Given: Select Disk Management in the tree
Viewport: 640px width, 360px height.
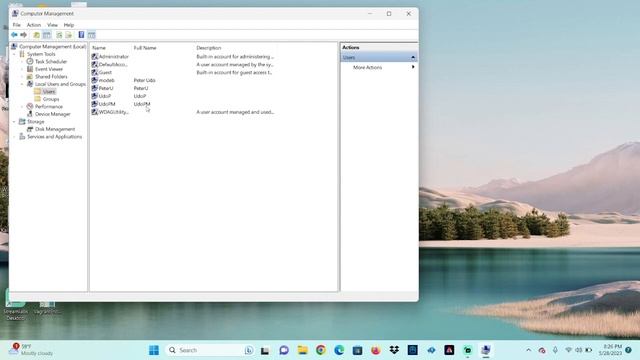Looking at the screenshot, I should 51,129.
